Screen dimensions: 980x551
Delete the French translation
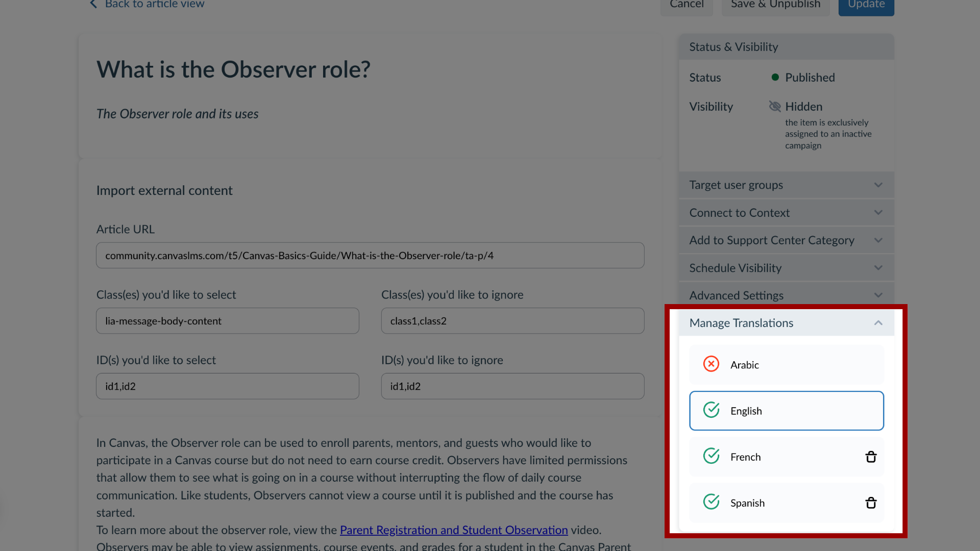tap(871, 457)
